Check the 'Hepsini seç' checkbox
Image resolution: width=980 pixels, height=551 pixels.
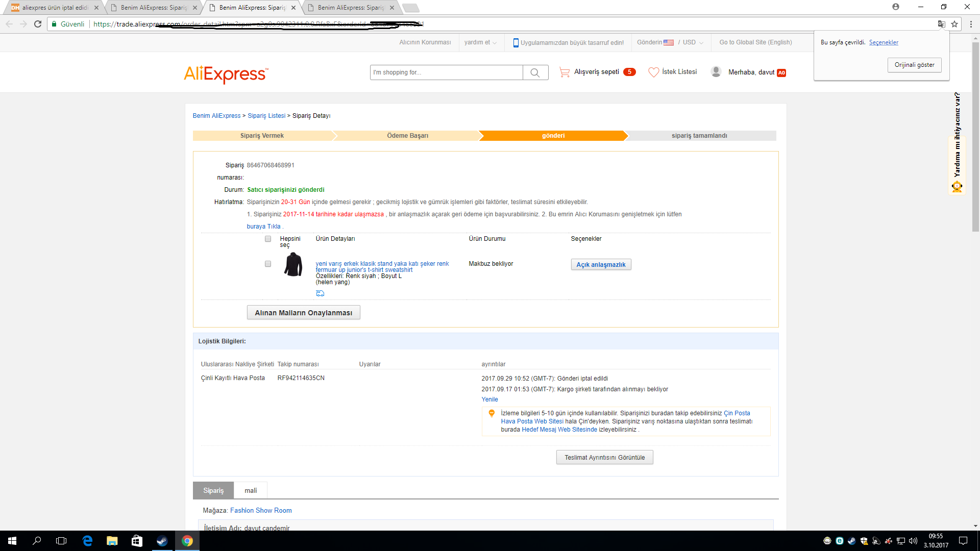(x=268, y=239)
